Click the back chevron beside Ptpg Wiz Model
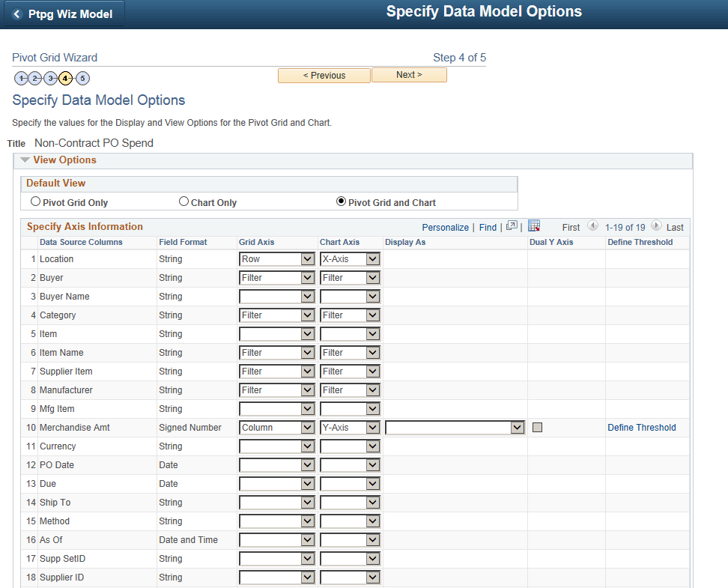This screenshot has width=728, height=588. click(x=17, y=13)
